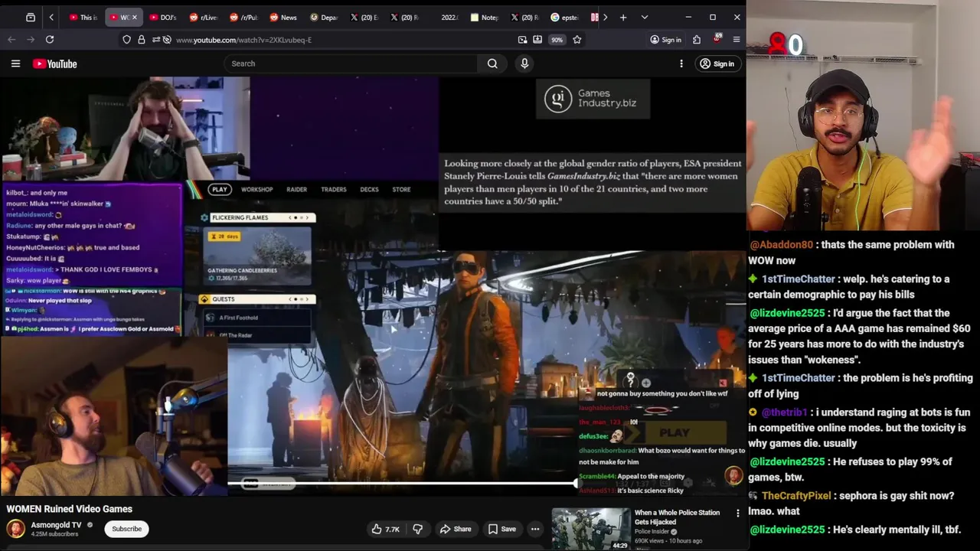This screenshot has width=980, height=551.
Task: Go forward in browser history
Action: 31,39
